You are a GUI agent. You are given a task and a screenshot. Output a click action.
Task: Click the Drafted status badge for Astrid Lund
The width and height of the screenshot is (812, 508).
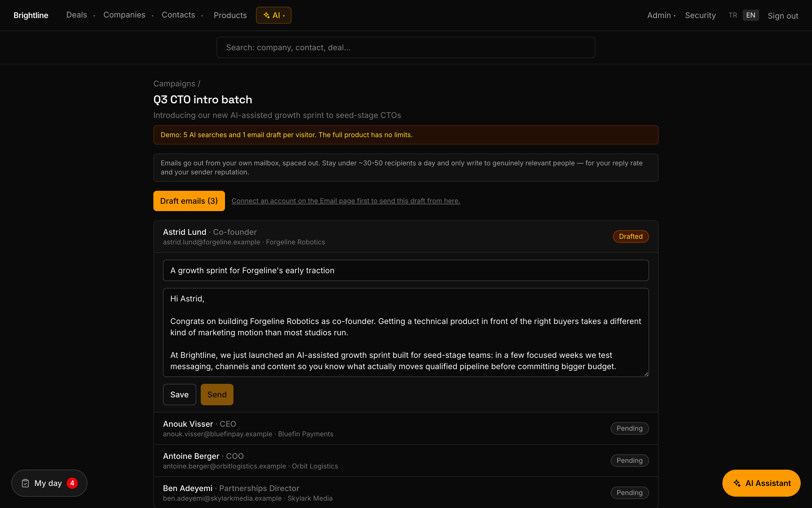(630, 237)
